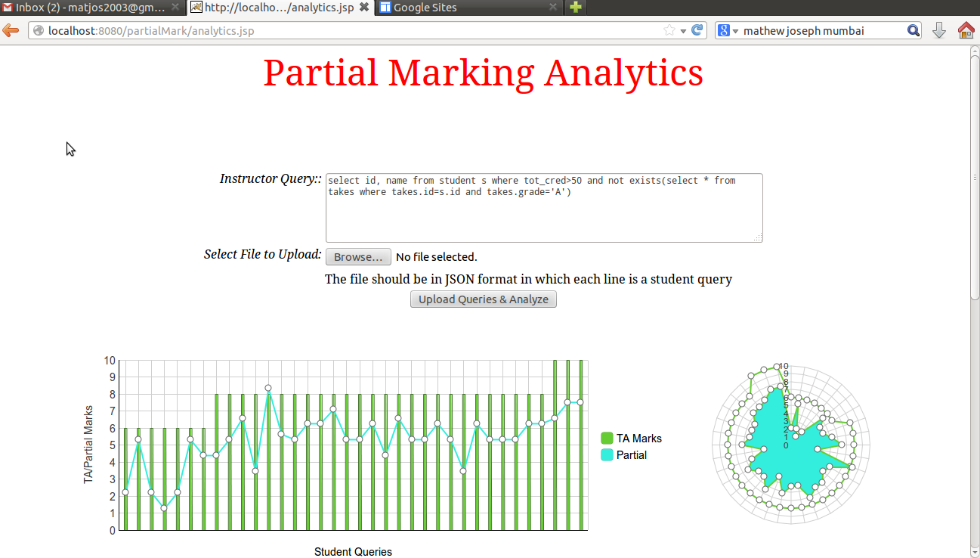Open the Google search engine selector
Screen dimensions: 980x558
[x=728, y=31]
